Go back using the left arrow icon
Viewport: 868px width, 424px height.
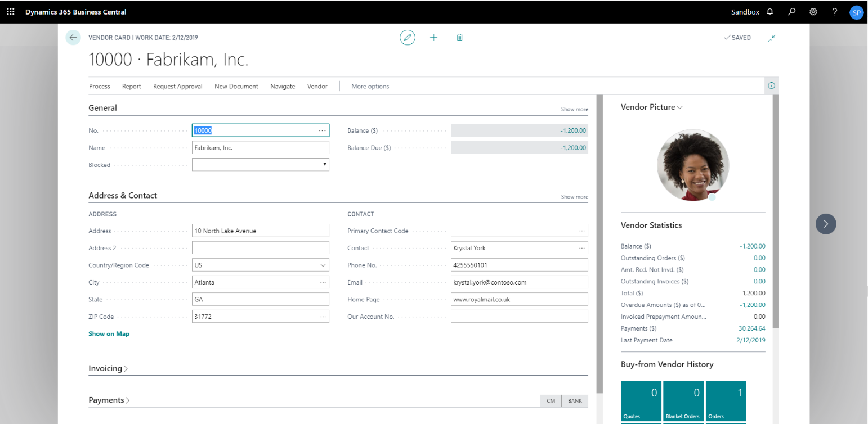pos(73,38)
